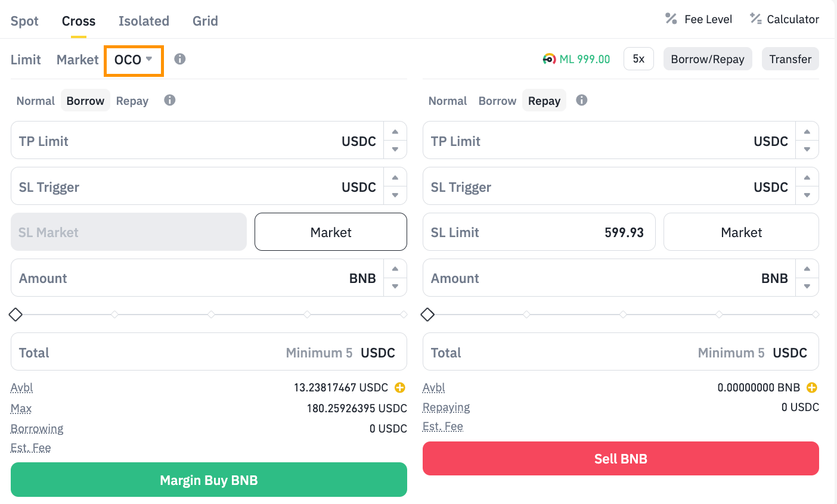This screenshot has width=837, height=504.
Task: Select Repay mode on buy side
Action: [x=132, y=101]
